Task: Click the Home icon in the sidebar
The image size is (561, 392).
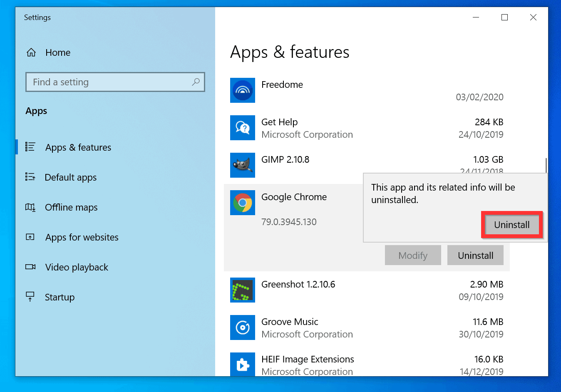Action: pos(31,52)
